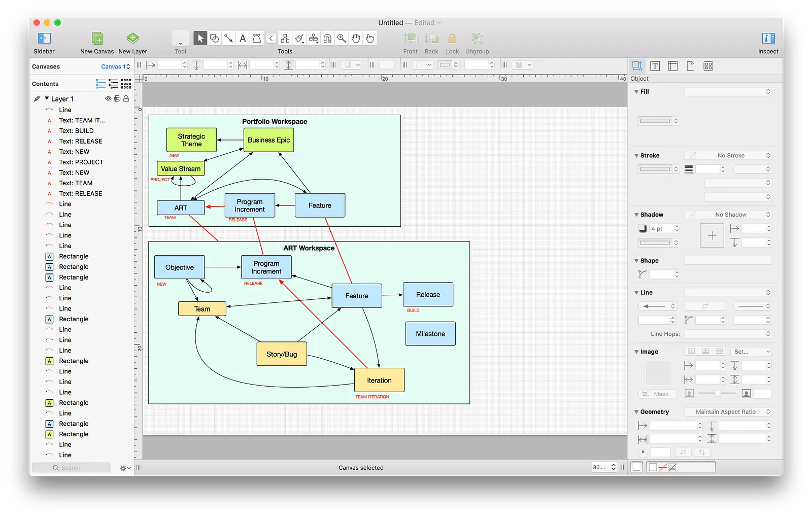The height and width of the screenshot is (518, 812).
Task: Switch to the Stencils inspector tab
Action: click(x=708, y=66)
